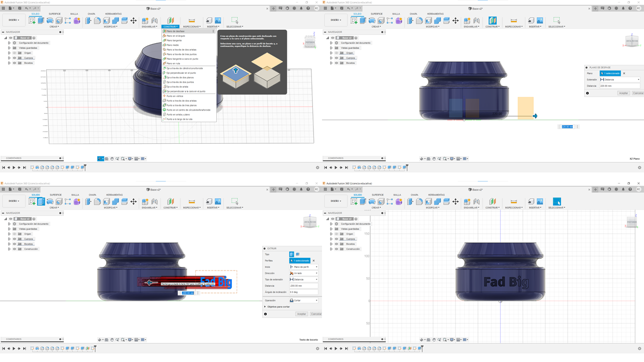
Task: Click Empalme fillet icon in Extruir window toolbar
Action: pos(98,201)
